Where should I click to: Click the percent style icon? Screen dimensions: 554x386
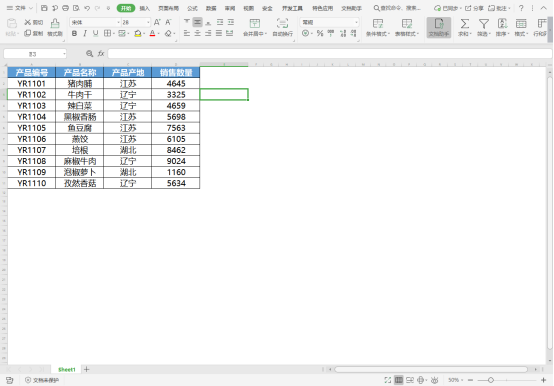coord(320,33)
